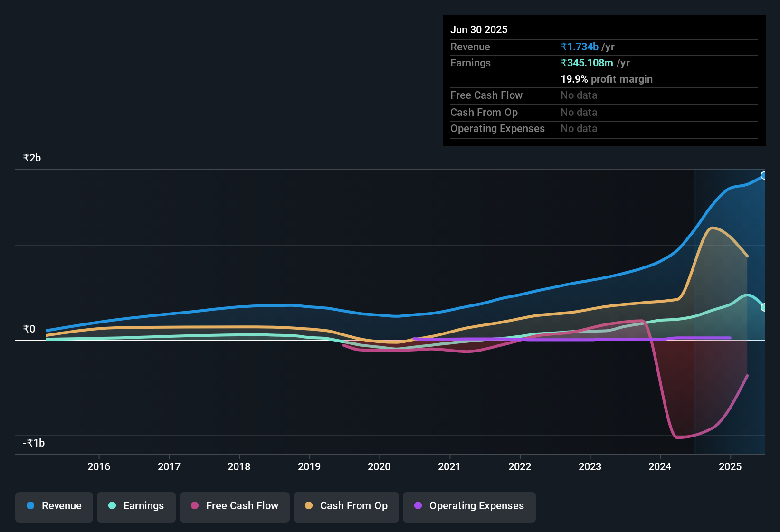Click the Revenue endpoint marker on chart

point(764,176)
